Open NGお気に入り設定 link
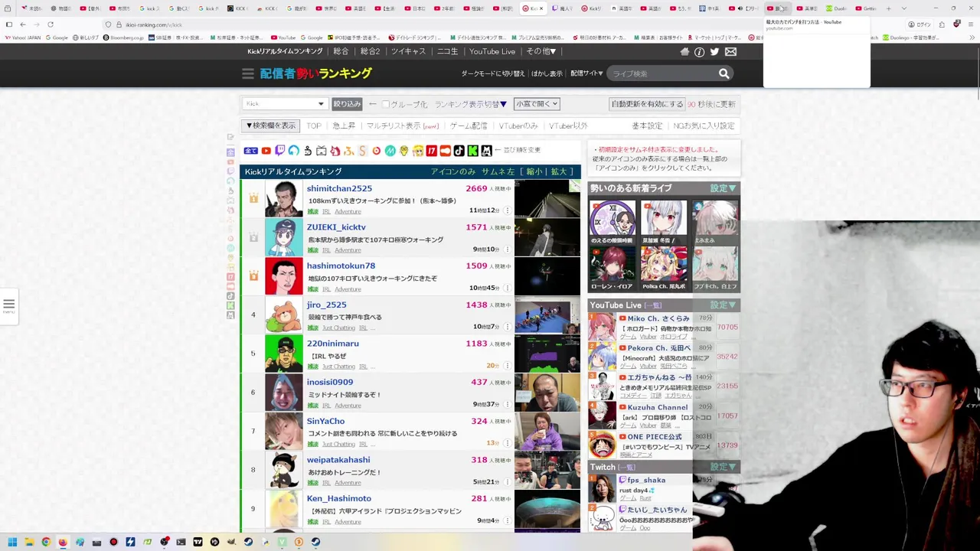Screen dimensions: 980x551 [704, 126]
